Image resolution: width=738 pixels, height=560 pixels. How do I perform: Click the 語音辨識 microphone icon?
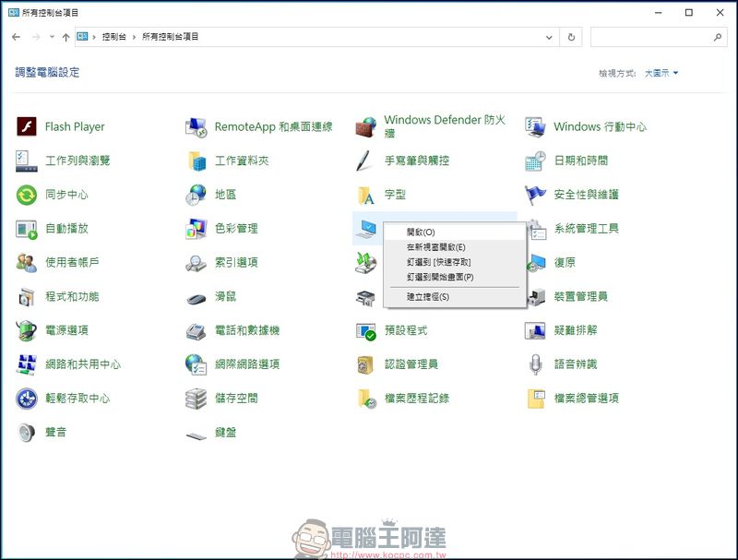(x=535, y=364)
